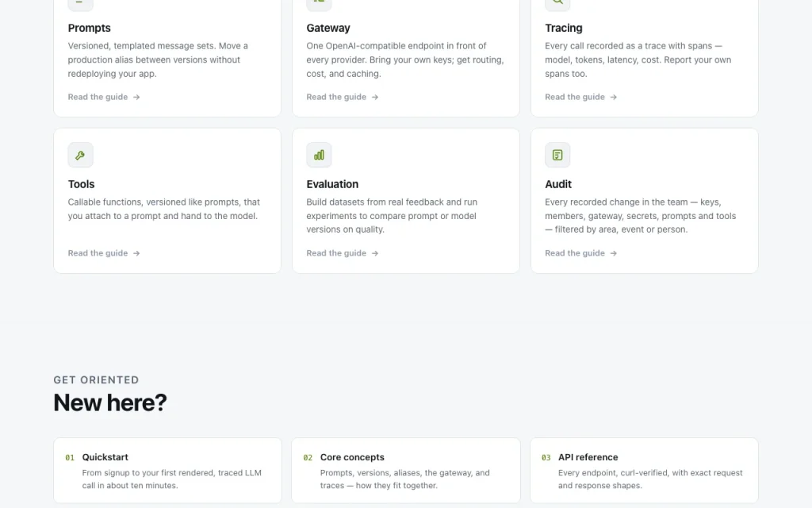The image size is (812, 508).
Task: Select the Prompts heading
Action: tap(89, 28)
